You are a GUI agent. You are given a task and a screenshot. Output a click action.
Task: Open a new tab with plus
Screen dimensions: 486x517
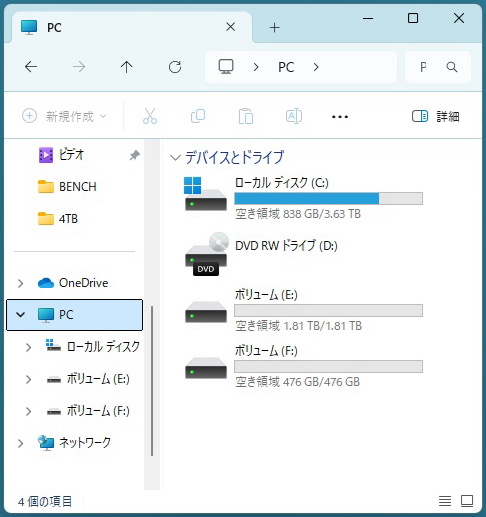[x=274, y=28]
